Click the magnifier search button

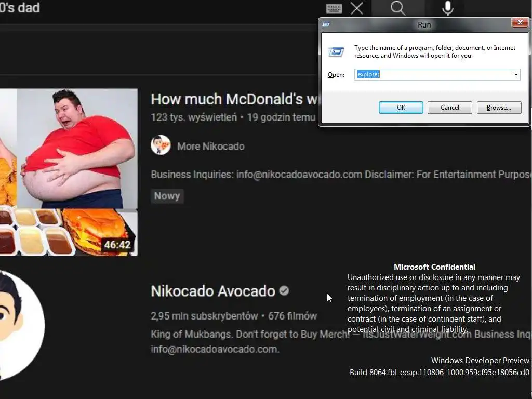coord(397,8)
